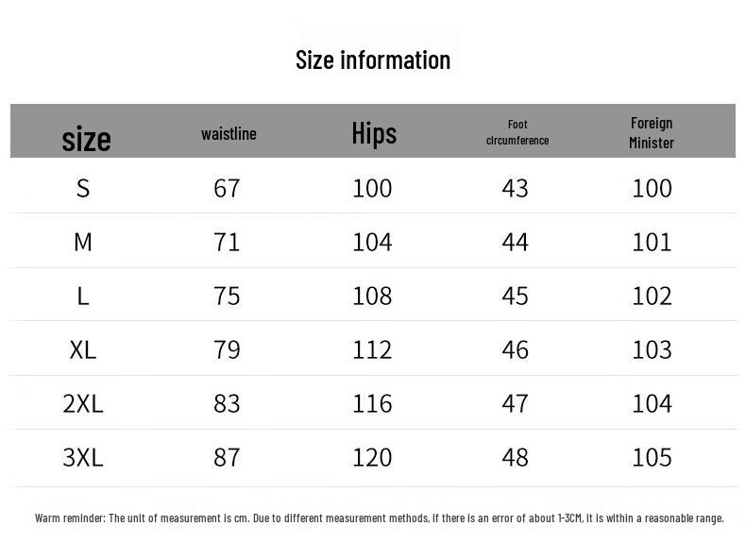Screen dimensions: 746x560
Task: Select the "Foreign Minister" column header
Action: (652, 132)
